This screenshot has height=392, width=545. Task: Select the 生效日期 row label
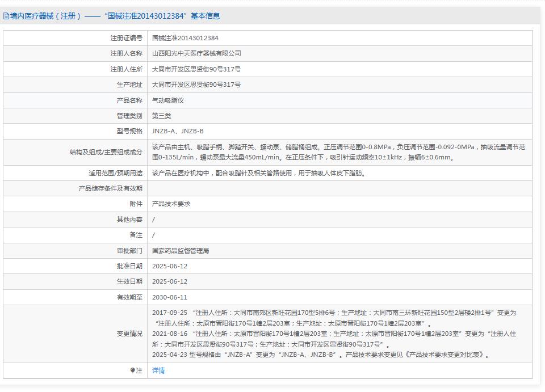128,281
